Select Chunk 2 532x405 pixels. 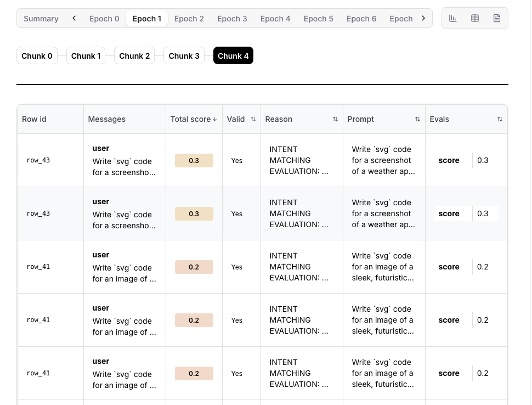point(134,55)
